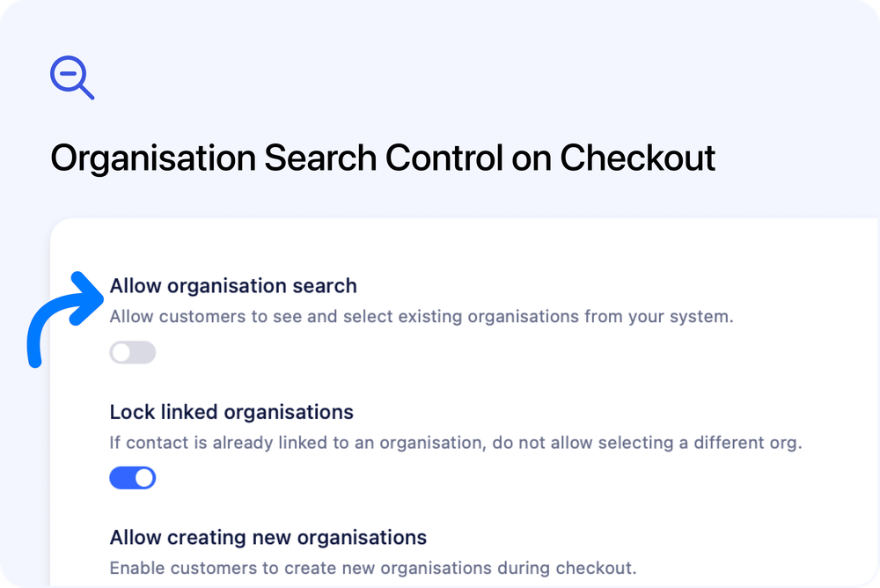
Task: Turn off the blue Lock linked organisations switch
Action: click(132, 477)
